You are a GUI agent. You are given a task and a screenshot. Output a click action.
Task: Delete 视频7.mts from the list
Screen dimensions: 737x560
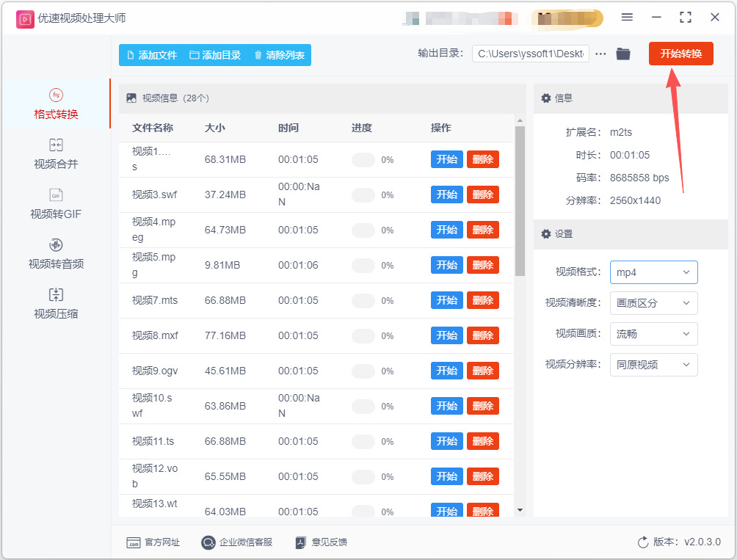pos(483,300)
